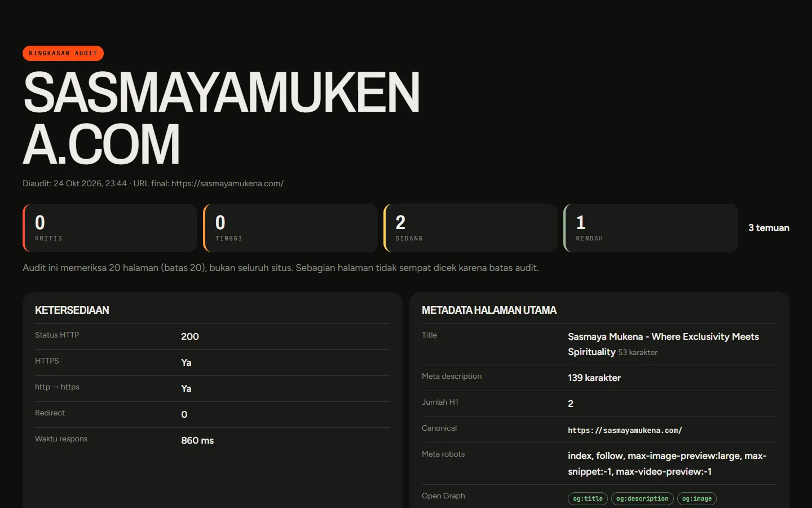Click the og:description tag chip
Screen dimensions: 812x508
pos(642,498)
